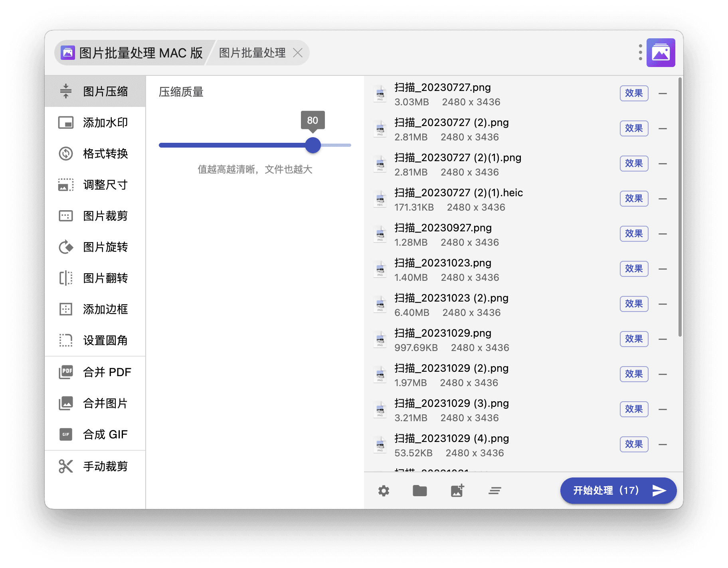728x568 pixels.
Task: Click the 合并 PDF icon
Action: point(66,372)
